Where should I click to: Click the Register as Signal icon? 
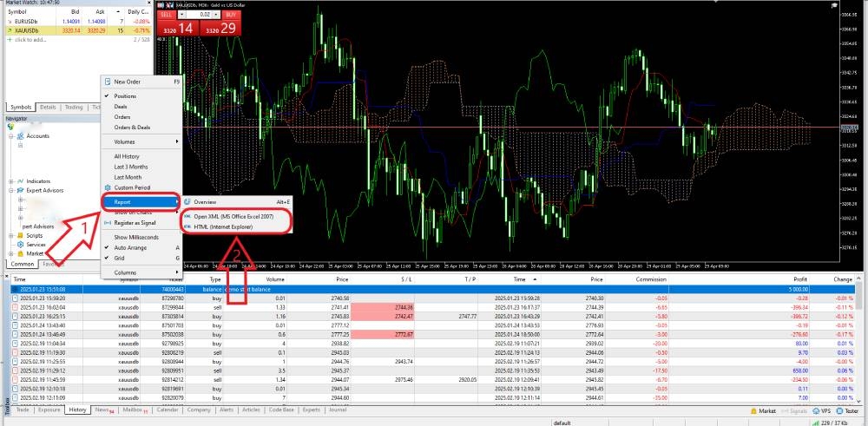[108, 223]
